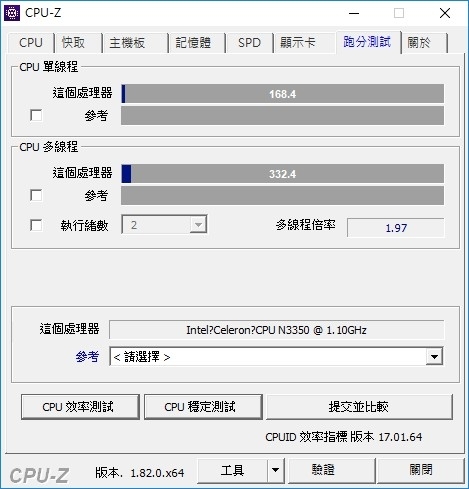Click the 提交並比較 button
The image size is (469, 489).
tap(359, 407)
